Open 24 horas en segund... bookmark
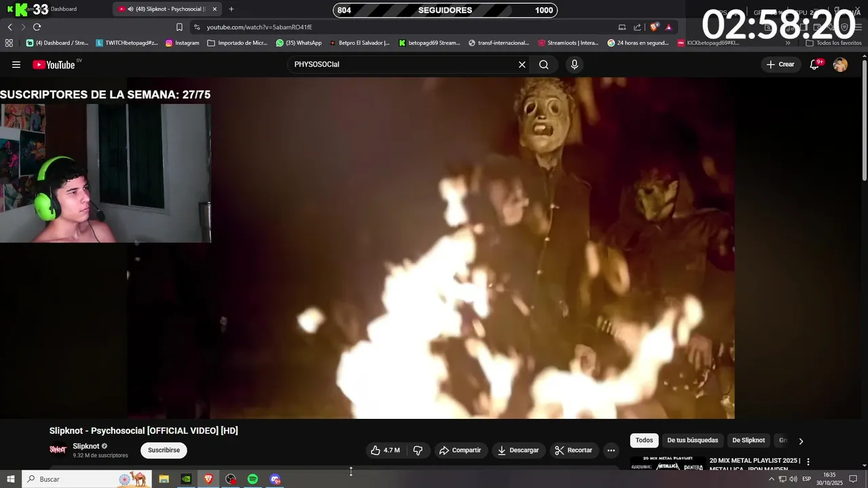This screenshot has width=868, height=488. point(638,43)
